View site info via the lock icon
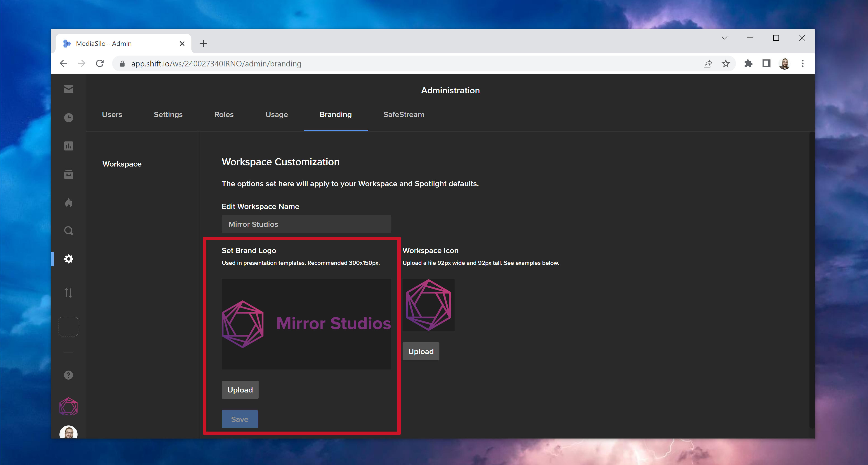 122,64
